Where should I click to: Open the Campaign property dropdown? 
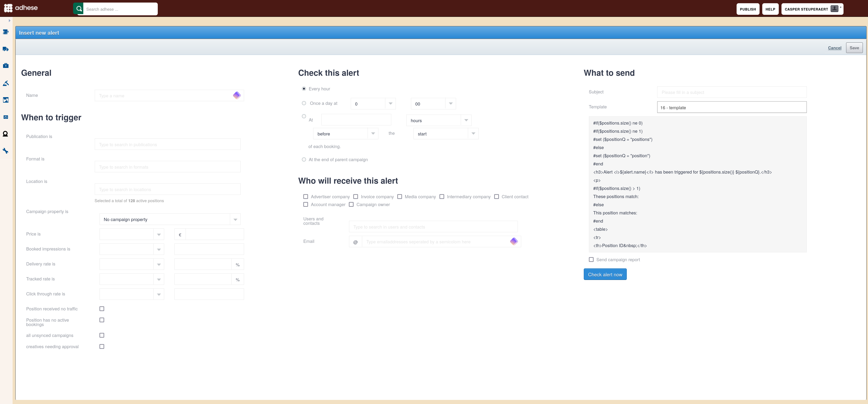[x=170, y=219]
